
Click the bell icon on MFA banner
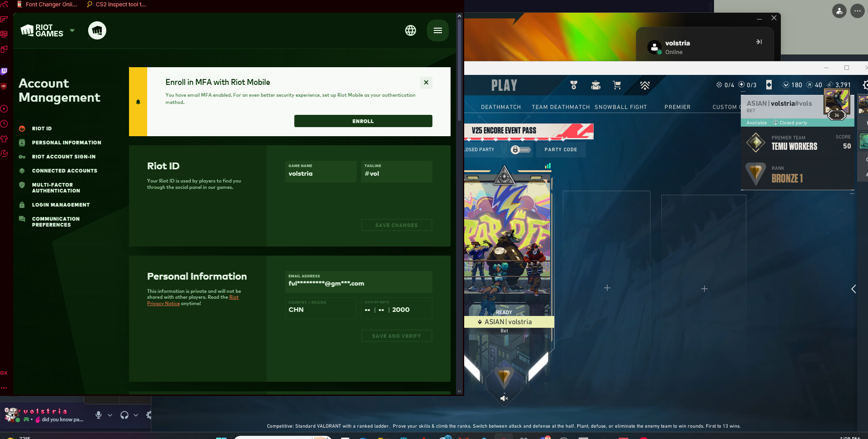point(138,102)
